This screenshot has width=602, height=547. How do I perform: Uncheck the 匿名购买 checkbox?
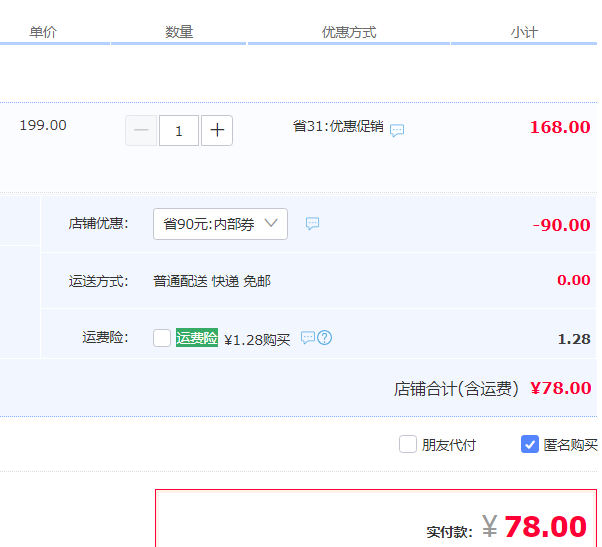[x=530, y=444]
